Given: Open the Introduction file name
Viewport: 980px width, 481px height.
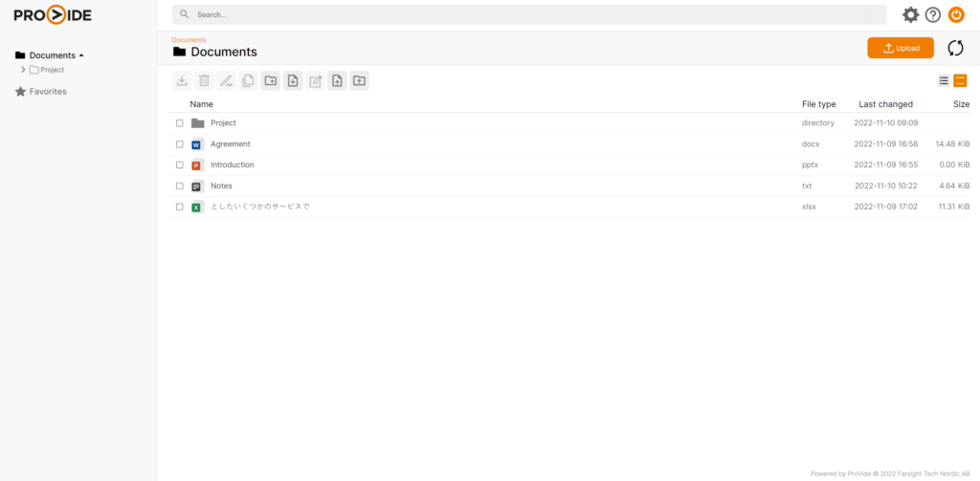Looking at the screenshot, I should click(x=232, y=164).
